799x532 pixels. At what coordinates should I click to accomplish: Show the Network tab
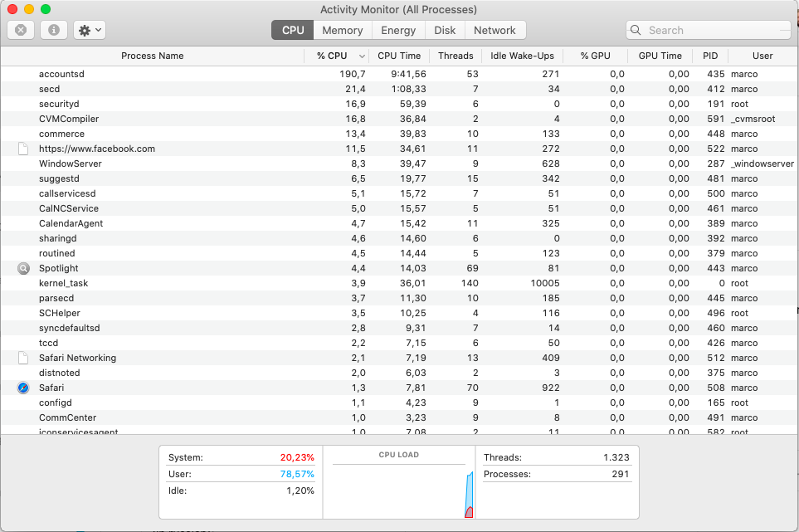[x=495, y=30]
